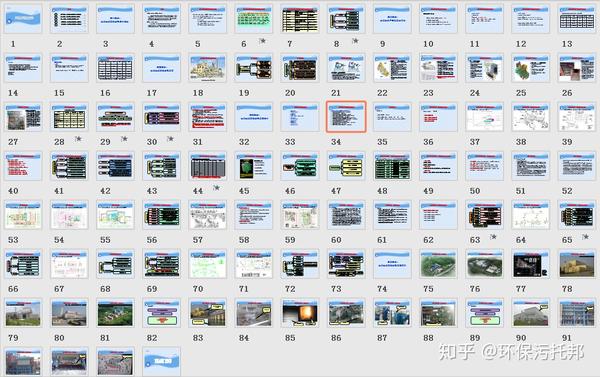Select slide 27 thumbnail with photo and text
600x377 pixels.
tap(23, 117)
